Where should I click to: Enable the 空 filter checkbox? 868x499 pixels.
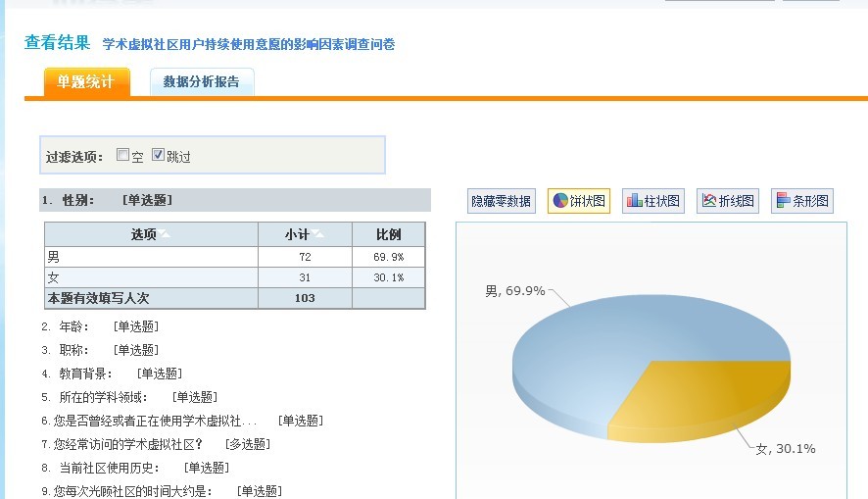tap(122, 155)
